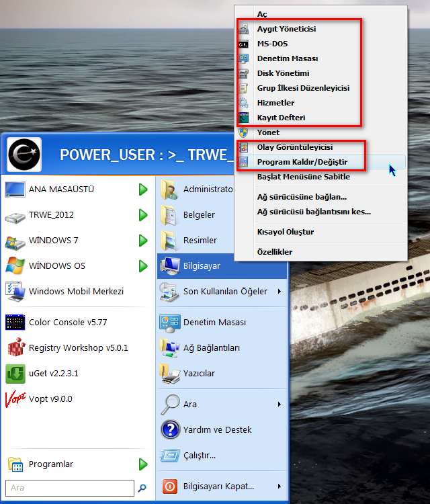Screen dimensions: 430x504
Task: Expand the Ara submenu arrow
Action: pyautogui.click(x=279, y=404)
